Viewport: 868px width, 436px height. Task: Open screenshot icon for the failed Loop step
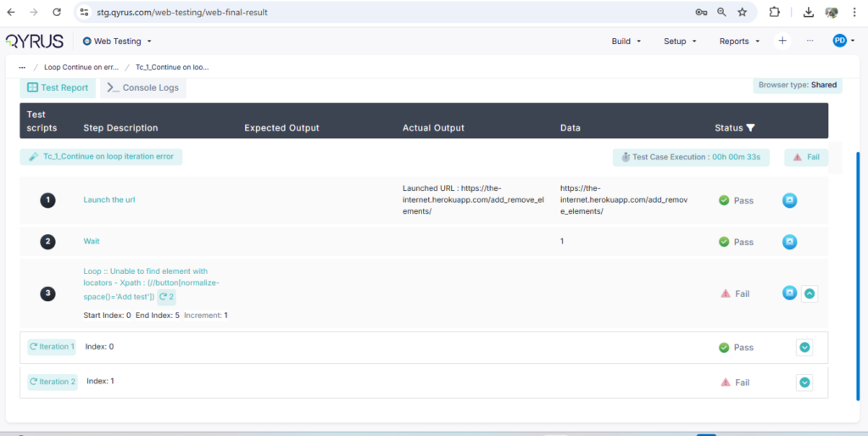789,293
